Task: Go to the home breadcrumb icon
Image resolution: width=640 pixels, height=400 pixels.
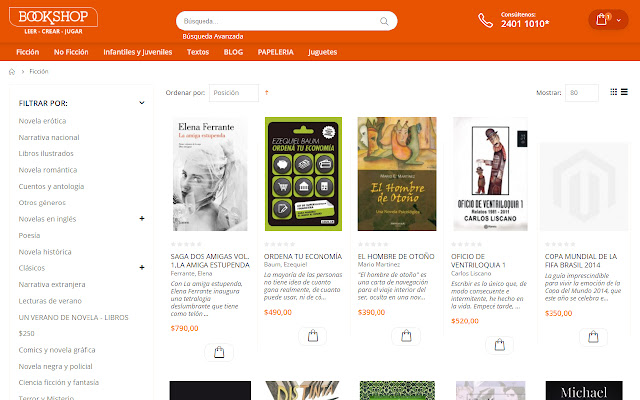Action: pos(12,72)
